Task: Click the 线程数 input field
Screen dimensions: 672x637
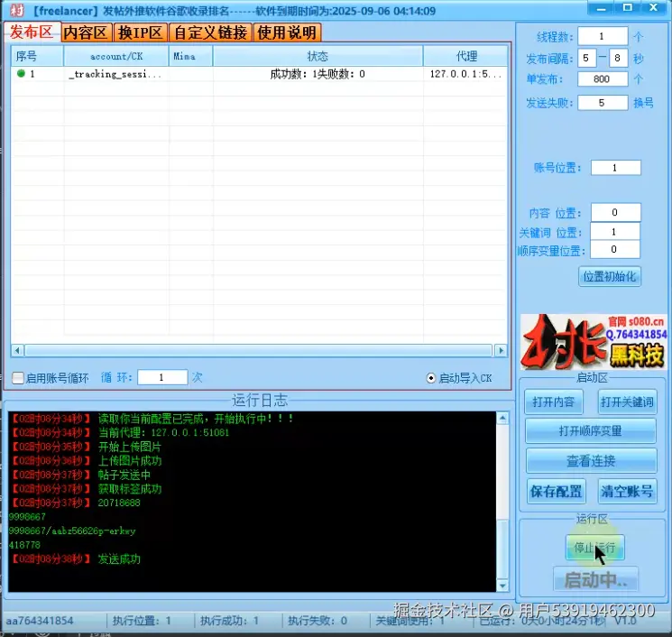Action: coord(603,36)
